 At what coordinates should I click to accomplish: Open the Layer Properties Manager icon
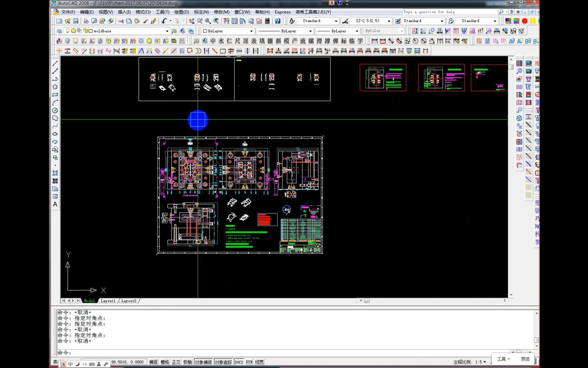tap(59, 31)
